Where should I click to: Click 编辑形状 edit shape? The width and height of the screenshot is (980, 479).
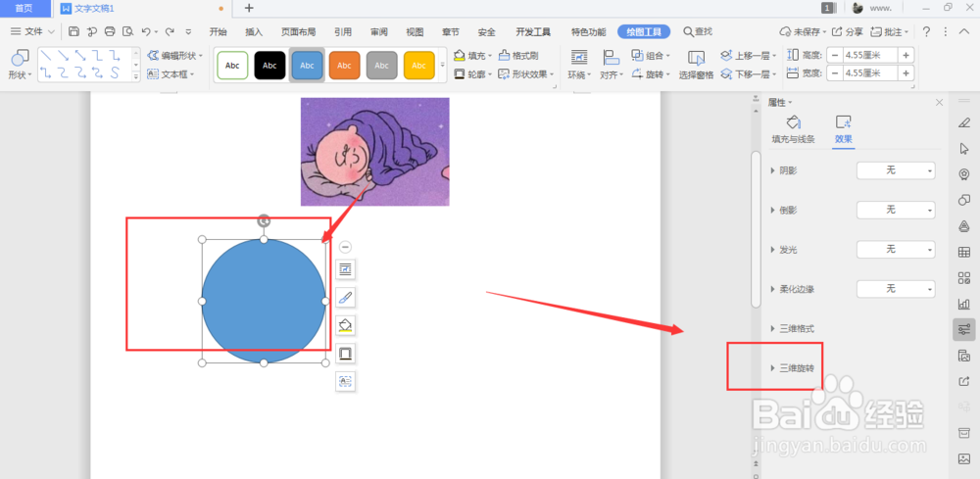(175, 56)
